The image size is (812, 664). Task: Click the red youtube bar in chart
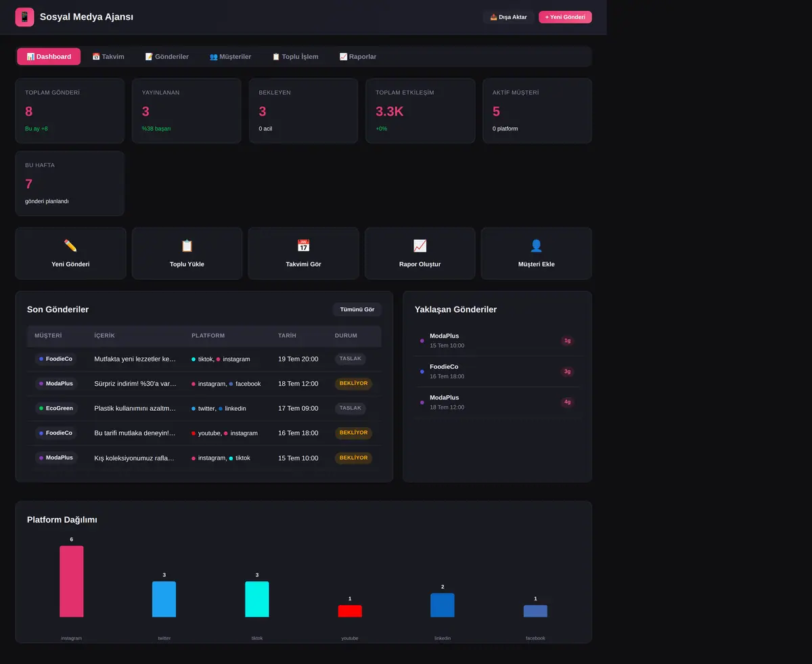point(350,611)
